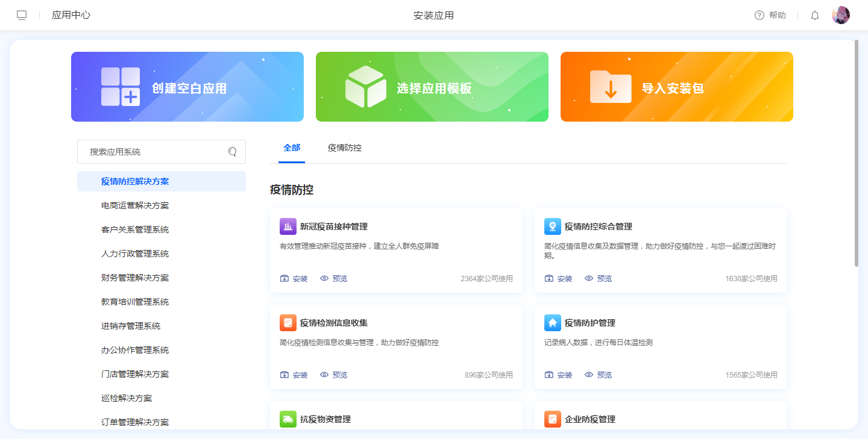
Task: Focus the 搜索应用系统 search field
Action: tap(154, 152)
